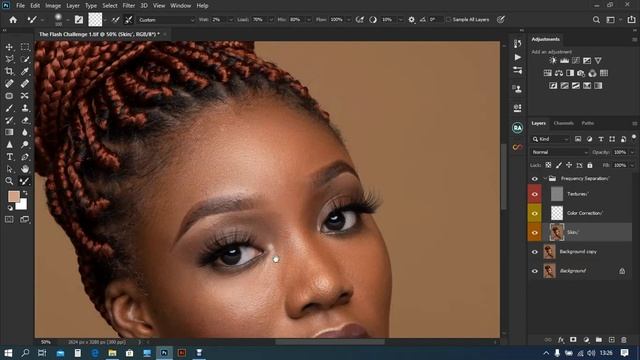Collapse the Frequency Separation group
Image resolution: width=640 pixels, height=360 pixels.
click(544, 179)
